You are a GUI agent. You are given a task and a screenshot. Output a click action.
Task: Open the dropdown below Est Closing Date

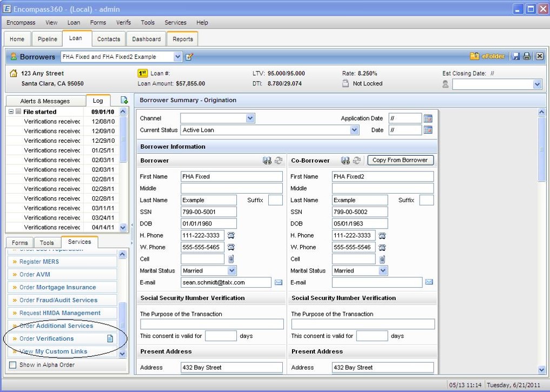(537, 84)
